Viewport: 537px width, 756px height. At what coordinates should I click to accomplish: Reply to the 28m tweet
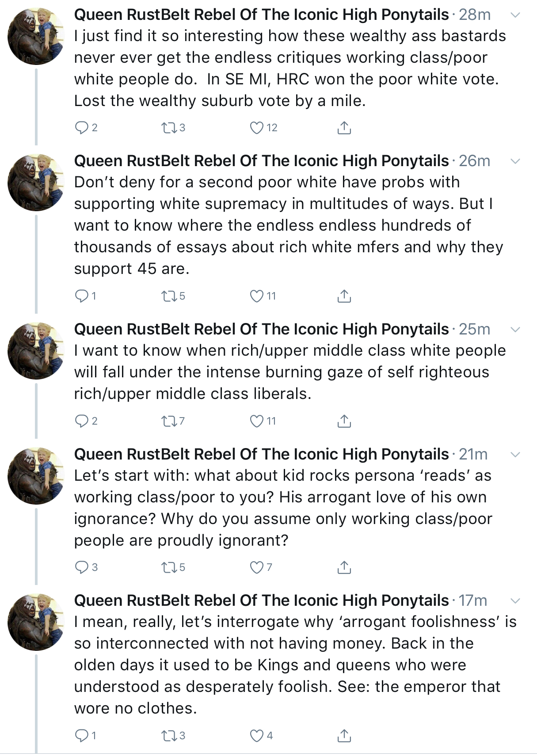pos(82,128)
